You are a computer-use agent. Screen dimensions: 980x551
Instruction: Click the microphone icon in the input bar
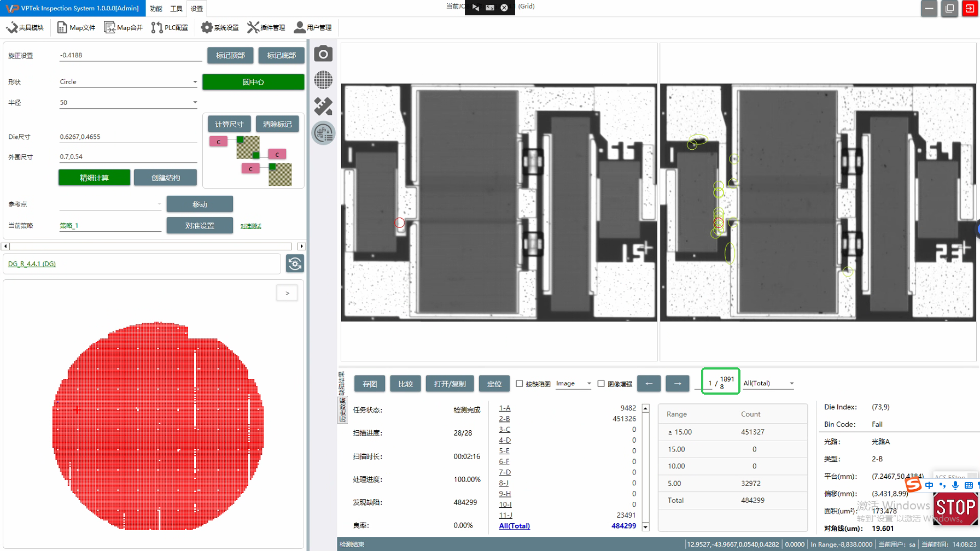955,485
